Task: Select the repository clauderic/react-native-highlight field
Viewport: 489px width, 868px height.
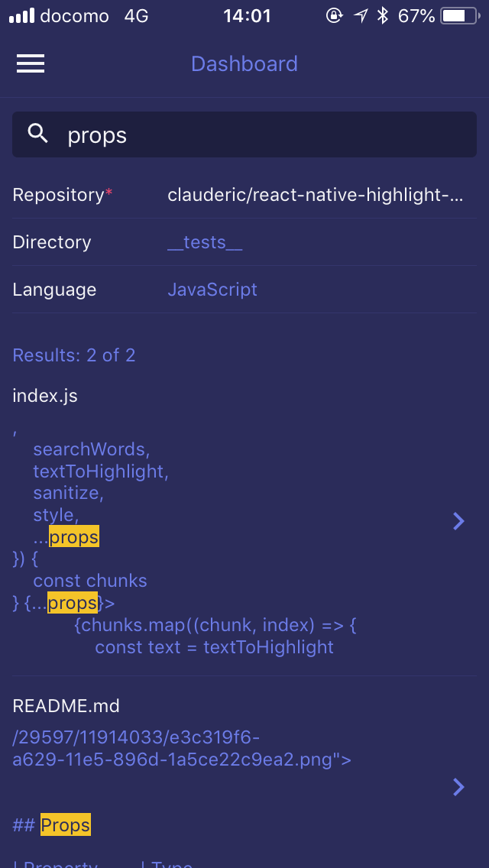Action: pos(316,196)
